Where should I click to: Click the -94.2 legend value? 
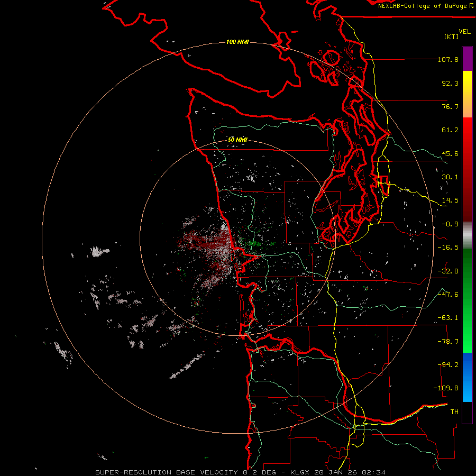(448, 365)
